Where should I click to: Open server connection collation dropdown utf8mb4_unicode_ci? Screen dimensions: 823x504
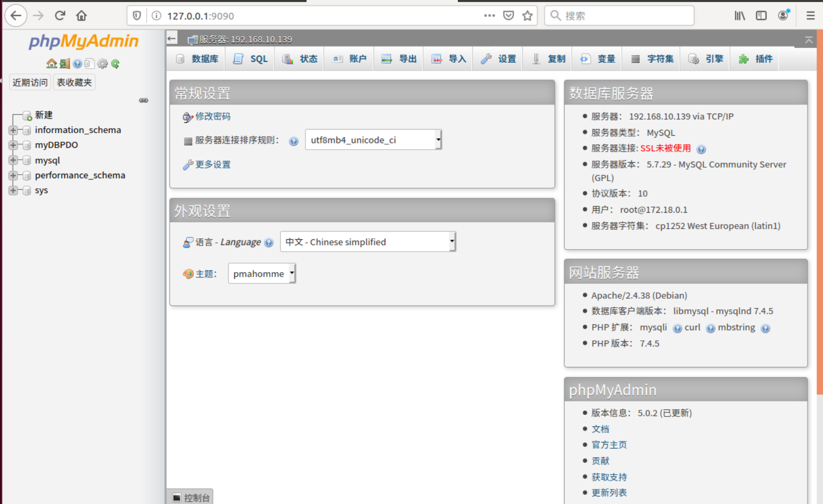pyautogui.click(x=373, y=140)
